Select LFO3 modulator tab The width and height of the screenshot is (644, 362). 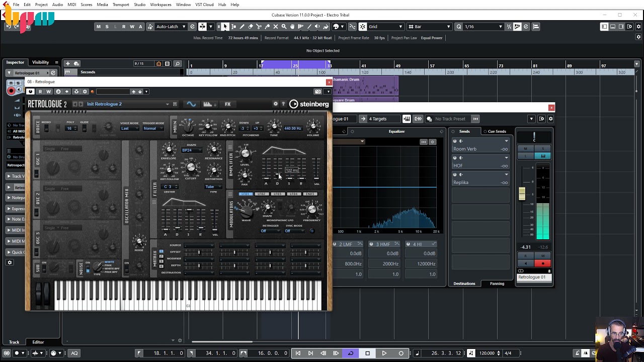pos(277,194)
